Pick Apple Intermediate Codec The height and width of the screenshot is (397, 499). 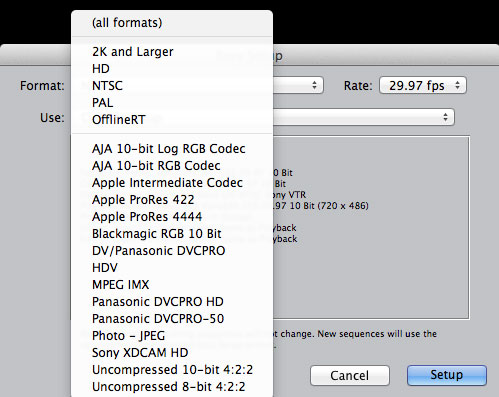[x=172, y=183]
